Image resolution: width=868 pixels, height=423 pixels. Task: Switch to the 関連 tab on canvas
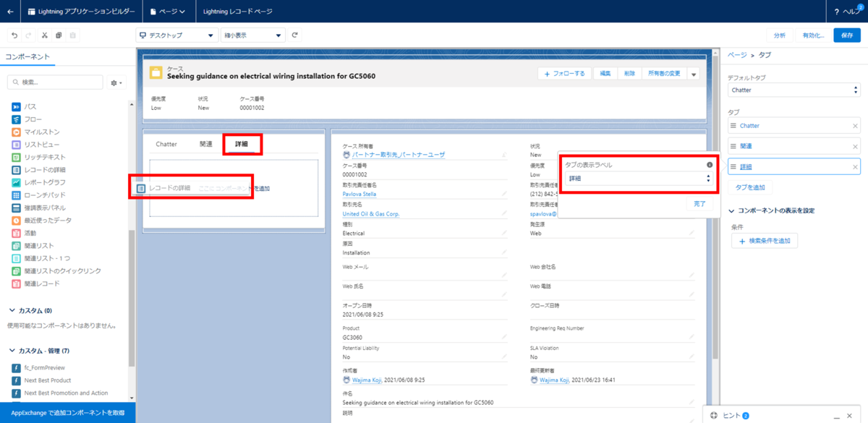[206, 144]
